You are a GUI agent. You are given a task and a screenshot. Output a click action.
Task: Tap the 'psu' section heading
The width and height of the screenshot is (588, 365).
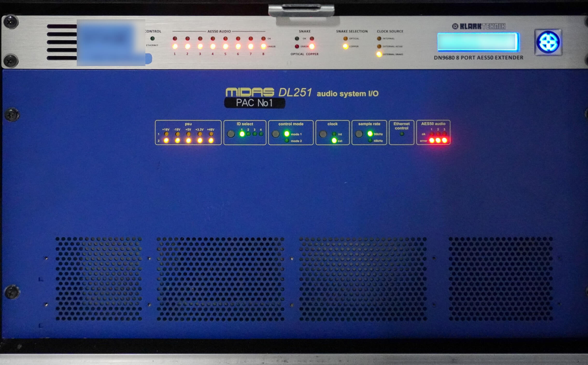(188, 124)
